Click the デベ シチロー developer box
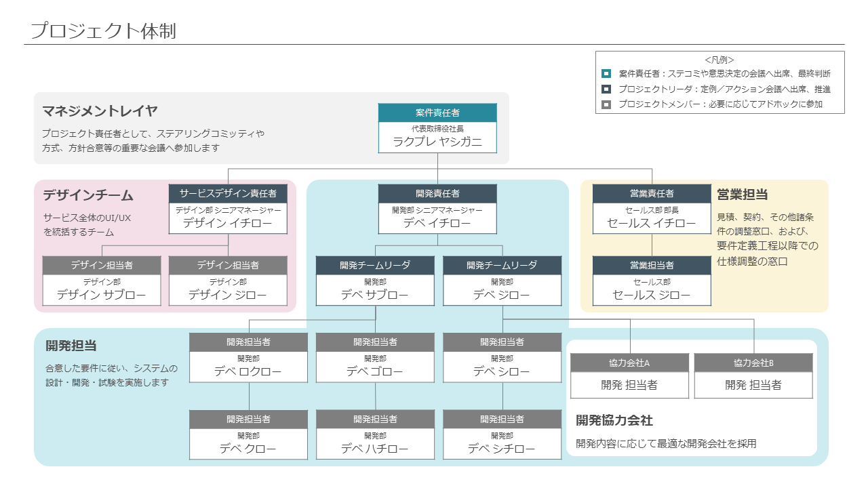868x488 pixels. (x=502, y=434)
